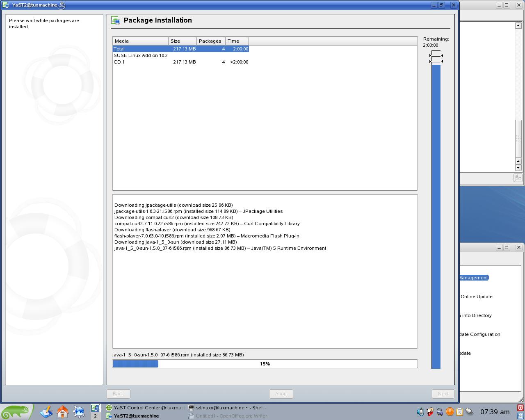Click the Curl Compatibility Library log line

pos(207,224)
